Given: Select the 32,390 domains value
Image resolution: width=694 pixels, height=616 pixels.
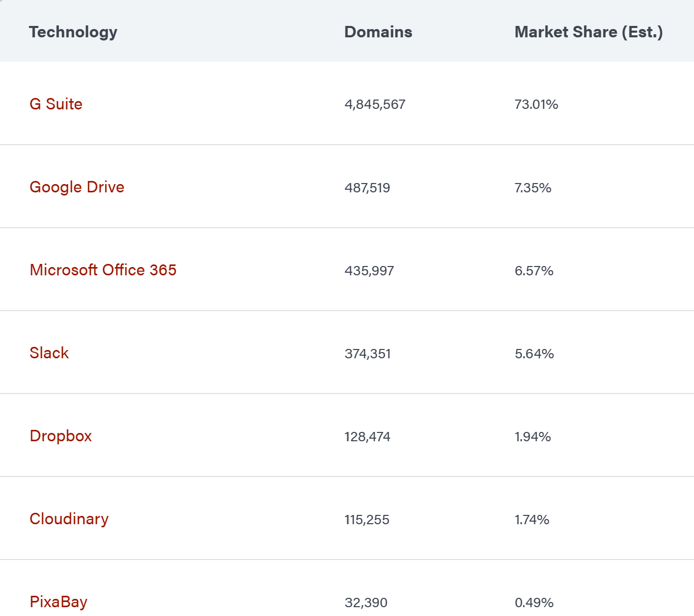Looking at the screenshot, I should point(366,603).
